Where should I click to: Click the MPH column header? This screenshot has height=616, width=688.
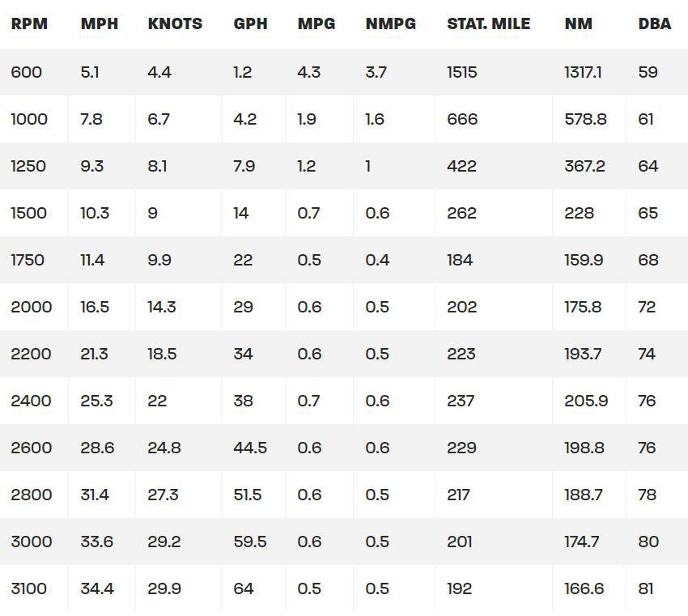100,24
